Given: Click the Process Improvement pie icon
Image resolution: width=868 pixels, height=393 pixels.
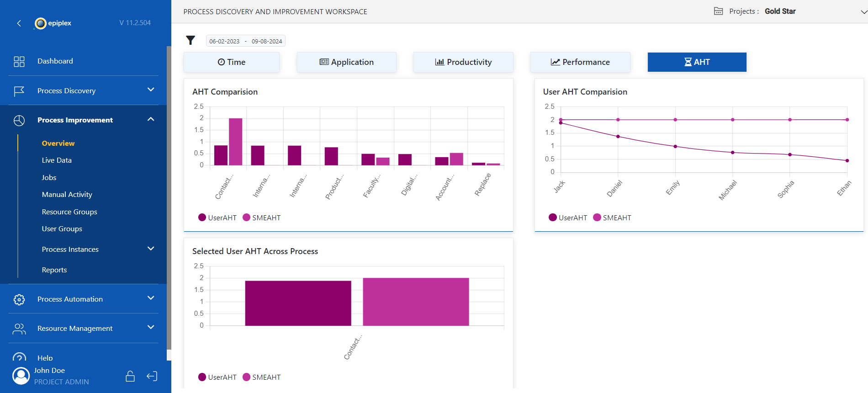Looking at the screenshot, I should tap(19, 120).
